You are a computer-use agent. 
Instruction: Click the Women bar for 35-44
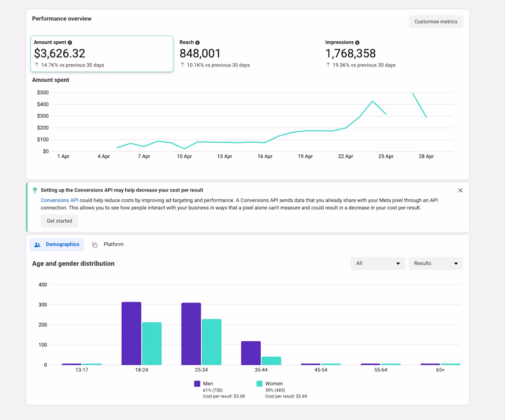[x=271, y=361]
